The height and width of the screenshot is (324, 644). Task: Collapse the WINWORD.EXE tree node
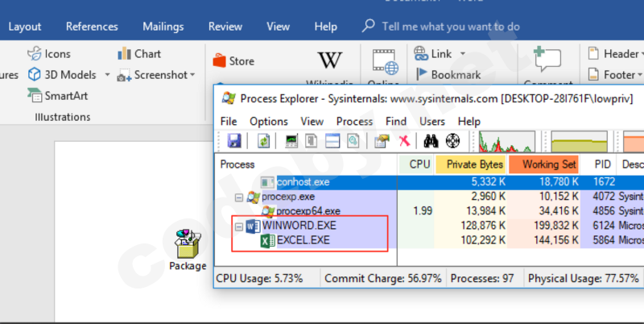coord(239,226)
